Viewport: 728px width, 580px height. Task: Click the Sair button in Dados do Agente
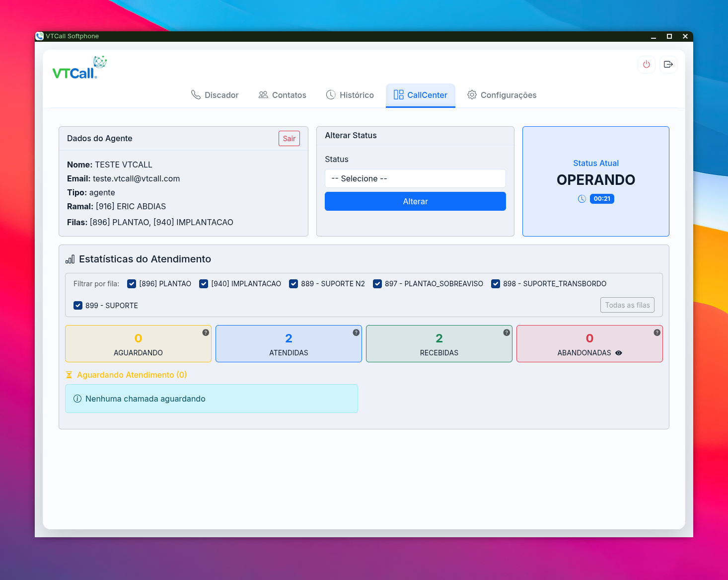coord(289,139)
